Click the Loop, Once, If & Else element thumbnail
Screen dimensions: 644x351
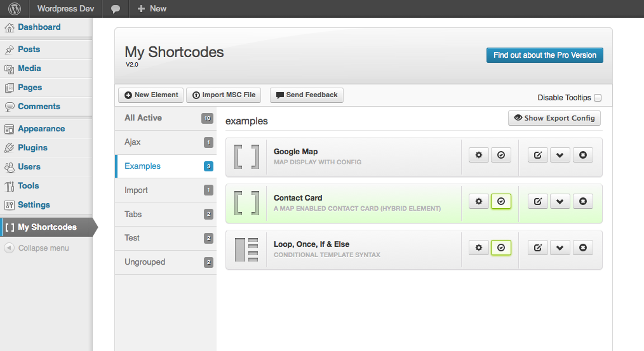click(246, 249)
